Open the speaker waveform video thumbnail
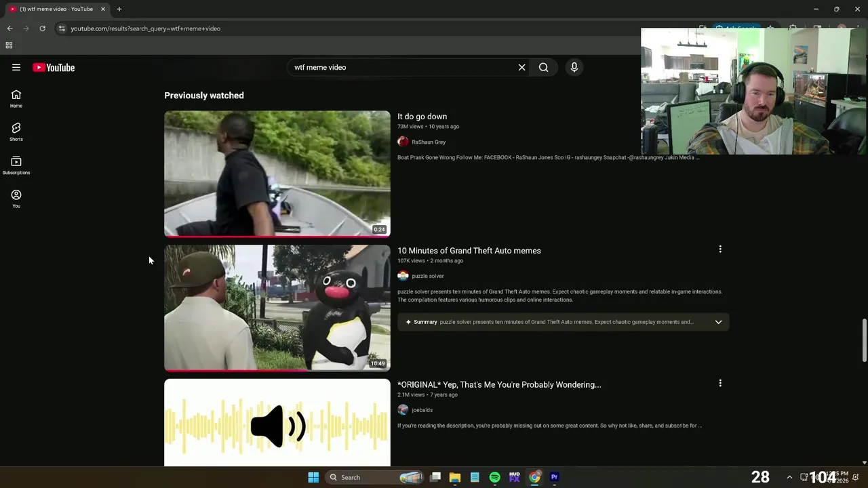The image size is (868, 488). pos(277,422)
